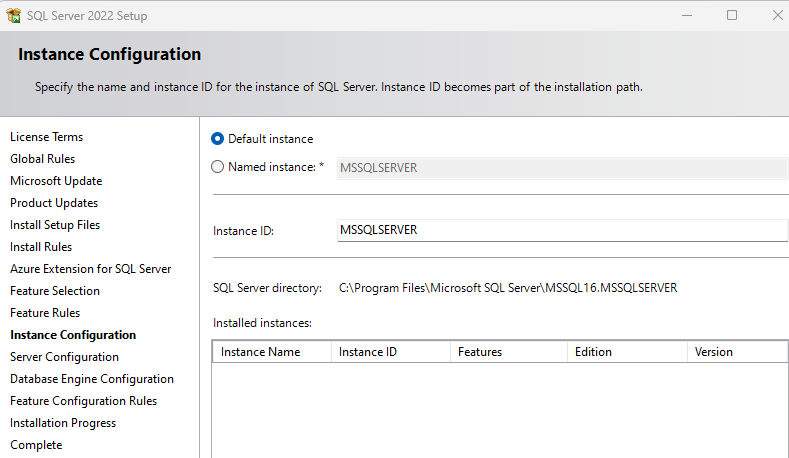Viewport: 789px width, 458px height.
Task: Go to Complete step
Action: [36, 445]
